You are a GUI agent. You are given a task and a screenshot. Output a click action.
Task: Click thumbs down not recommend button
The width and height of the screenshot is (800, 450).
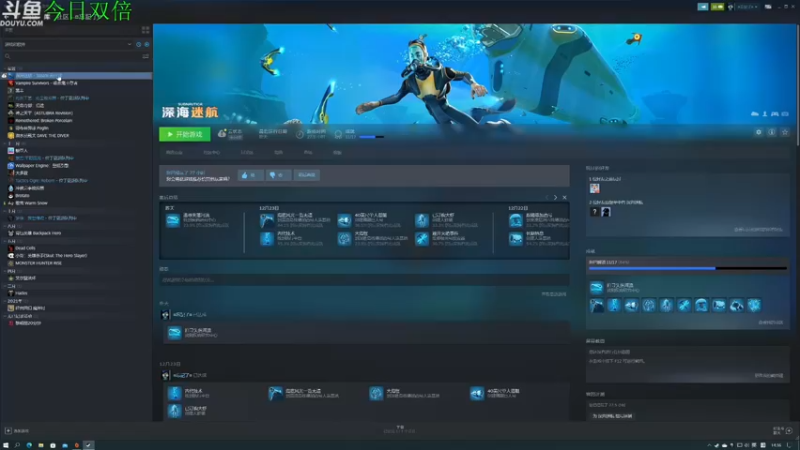pos(278,175)
